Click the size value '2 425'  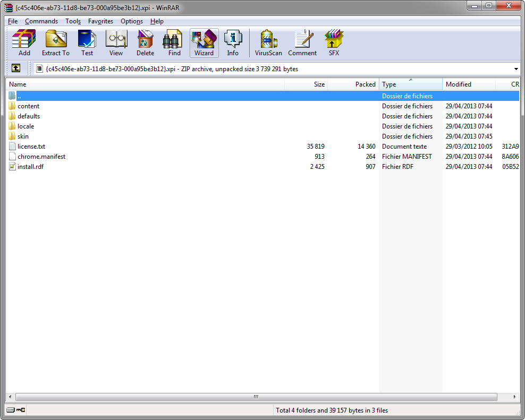pos(317,166)
